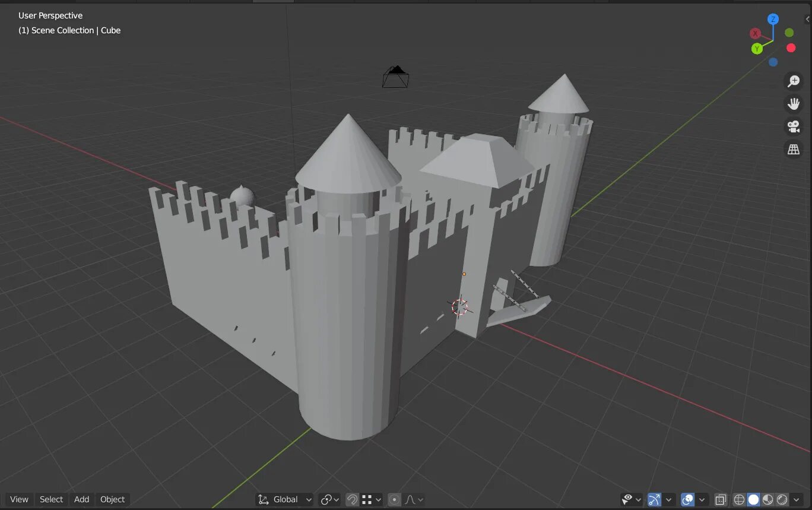This screenshot has width=812, height=510.
Task: Switch to rendered shading
Action: tap(782, 499)
